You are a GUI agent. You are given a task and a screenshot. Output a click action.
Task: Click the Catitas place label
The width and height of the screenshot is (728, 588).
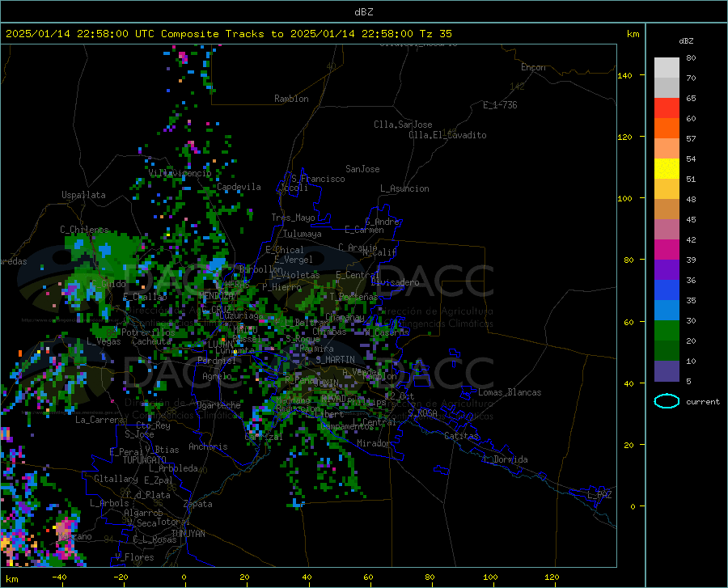point(461,436)
